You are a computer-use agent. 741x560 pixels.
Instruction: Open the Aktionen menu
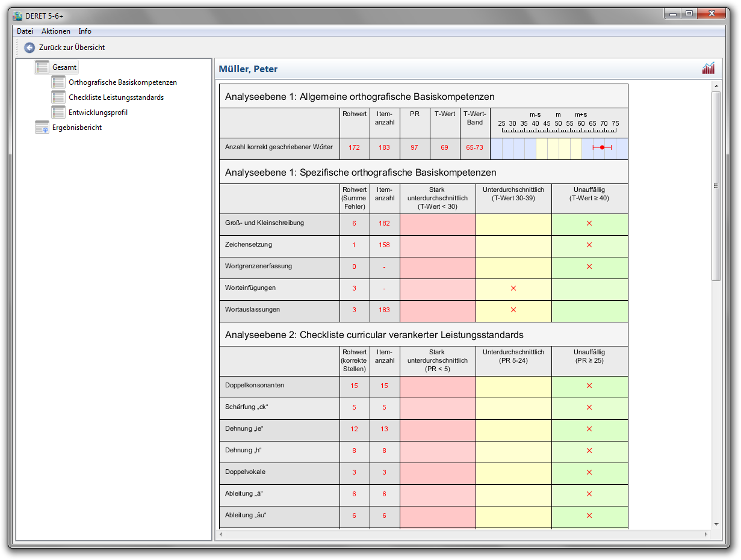(56, 31)
